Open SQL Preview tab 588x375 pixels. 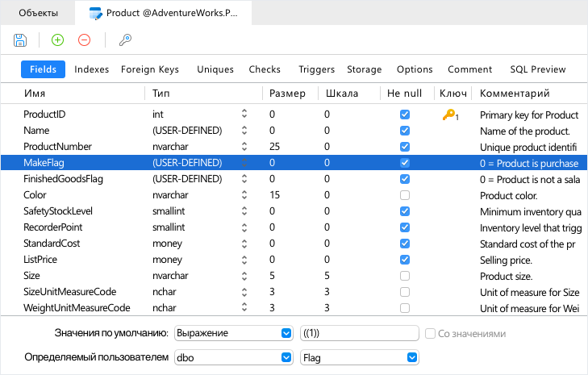pyautogui.click(x=538, y=69)
